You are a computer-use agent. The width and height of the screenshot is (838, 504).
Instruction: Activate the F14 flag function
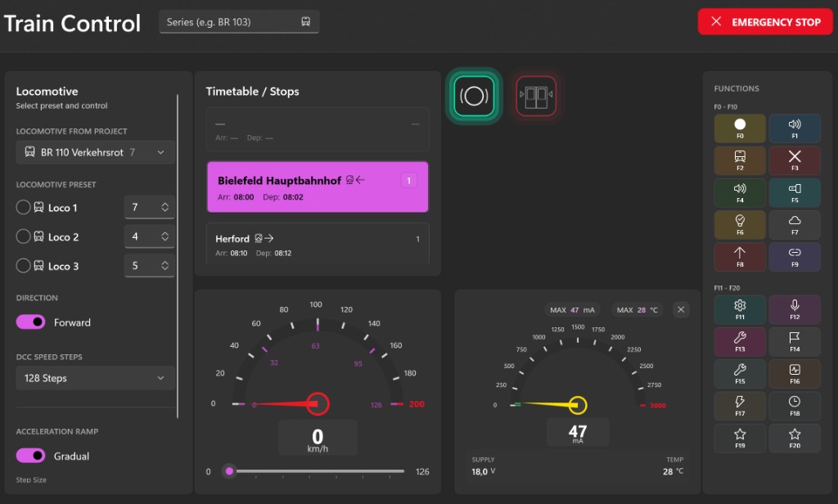coord(795,341)
